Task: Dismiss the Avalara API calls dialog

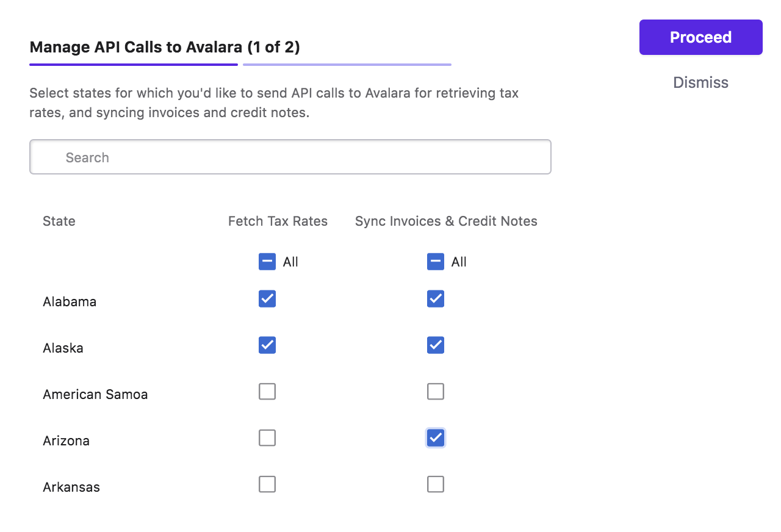Action: (x=700, y=82)
